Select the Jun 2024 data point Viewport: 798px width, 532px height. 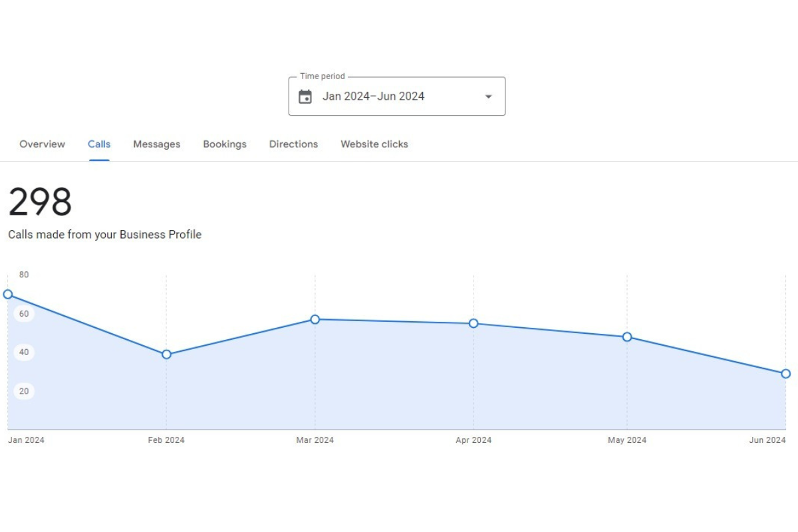785,374
